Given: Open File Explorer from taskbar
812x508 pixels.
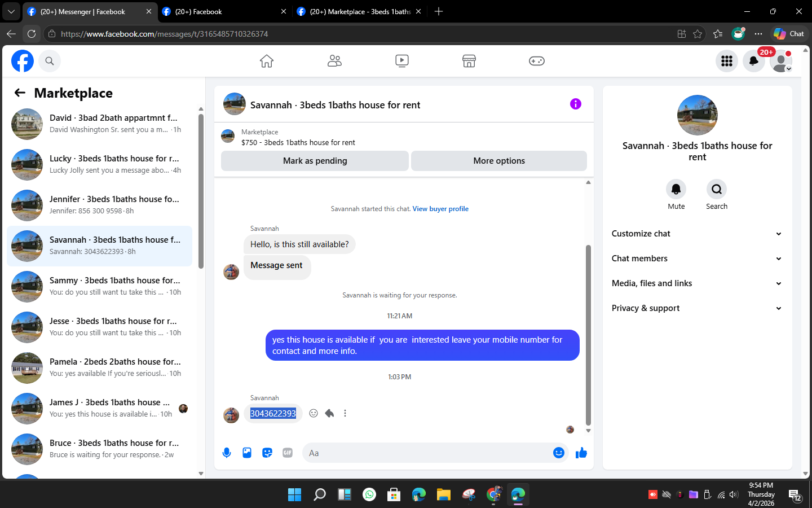Looking at the screenshot, I should pyautogui.click(x=444, y=494).
